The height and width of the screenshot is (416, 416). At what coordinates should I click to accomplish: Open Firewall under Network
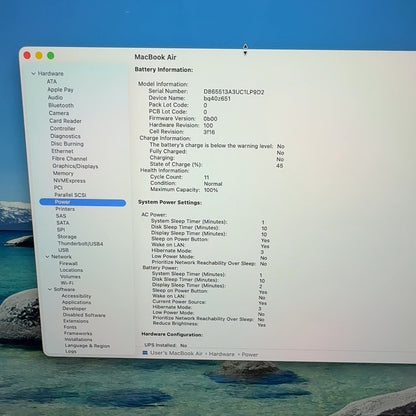pos(68,263)
